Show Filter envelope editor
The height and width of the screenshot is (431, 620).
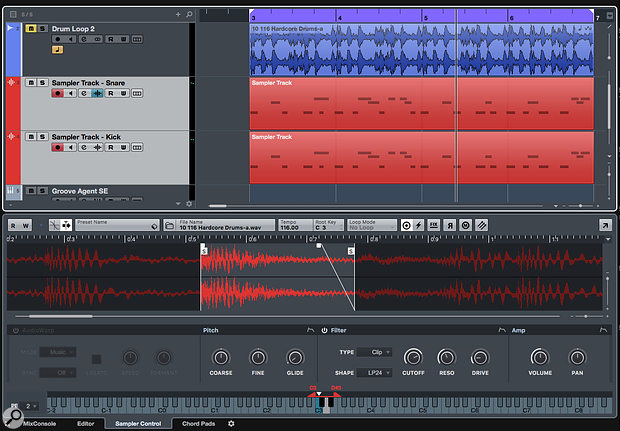[502, 330]
